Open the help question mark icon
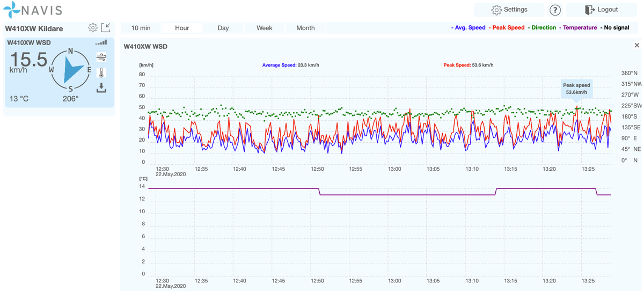The width and height of the screenshot is (644, 291). pos(555,10)
